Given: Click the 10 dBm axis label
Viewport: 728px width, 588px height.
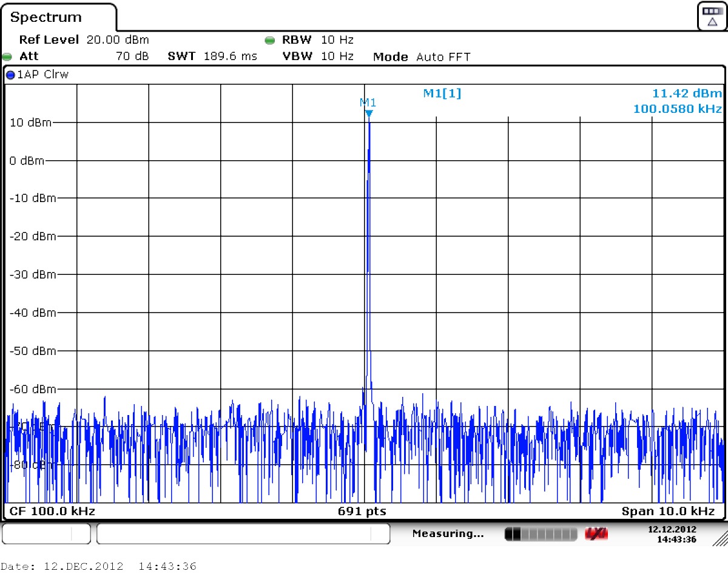Looking at the screenshot, I should click(x=31, y=123).
